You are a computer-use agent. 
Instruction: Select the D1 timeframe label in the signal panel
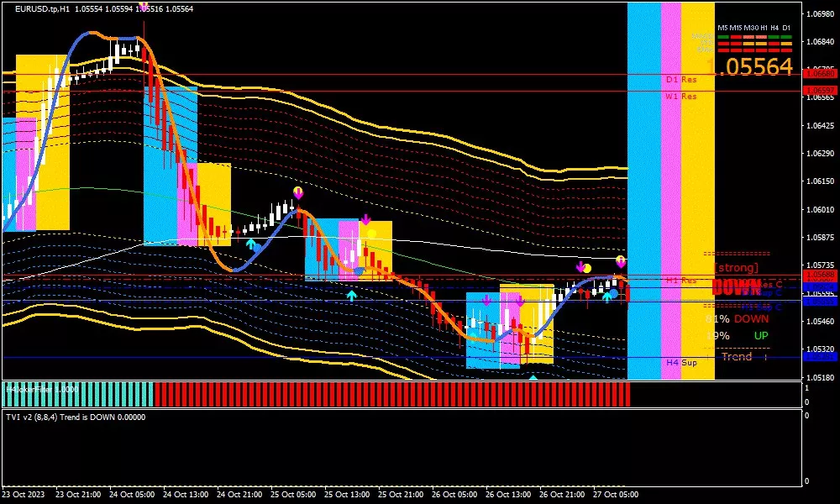pyautogui.click(x=786, y=28)
